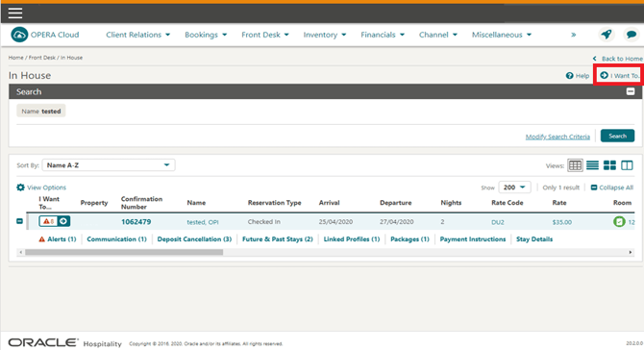Screen dimensions: 644x350
Task: Open Packages (1) details
Action: coord(409,239)
